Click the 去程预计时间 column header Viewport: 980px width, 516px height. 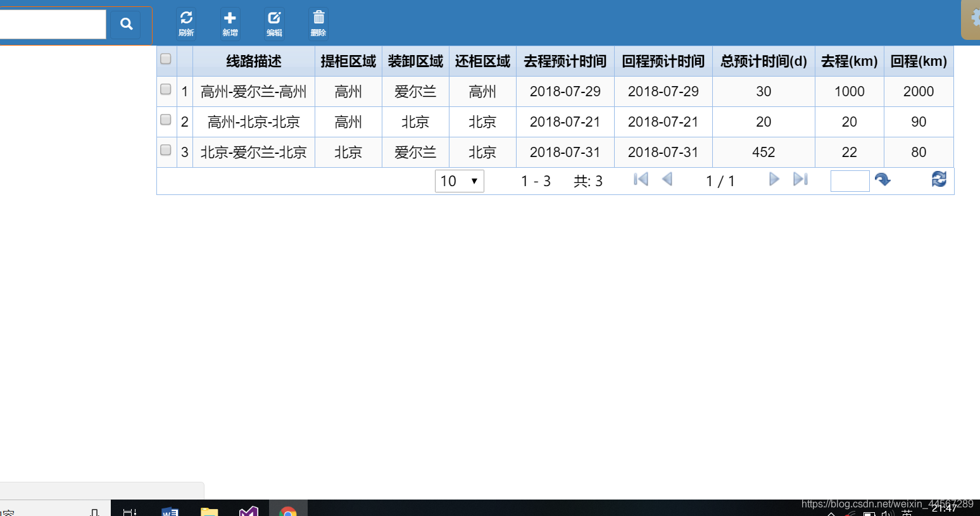(x=565, y=61)
